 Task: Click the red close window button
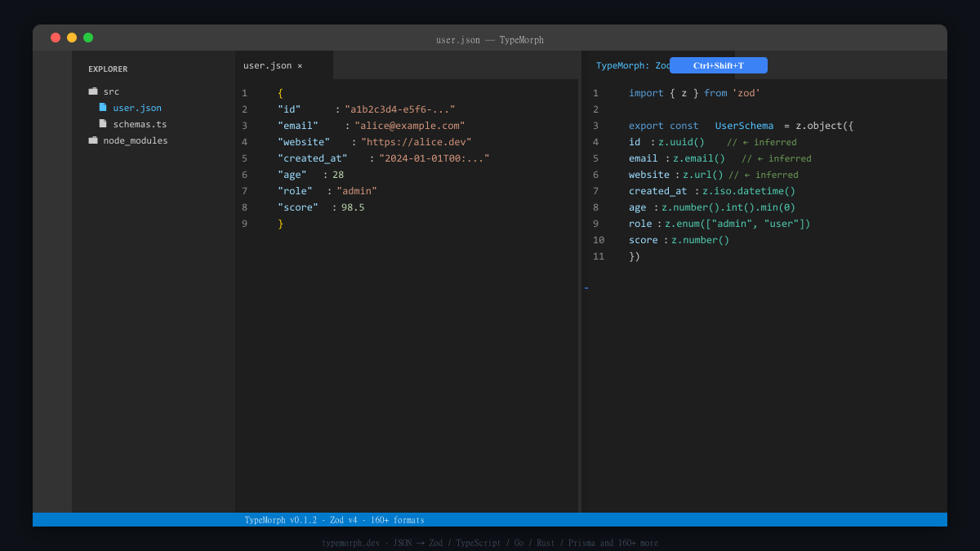tap(56, 38)
